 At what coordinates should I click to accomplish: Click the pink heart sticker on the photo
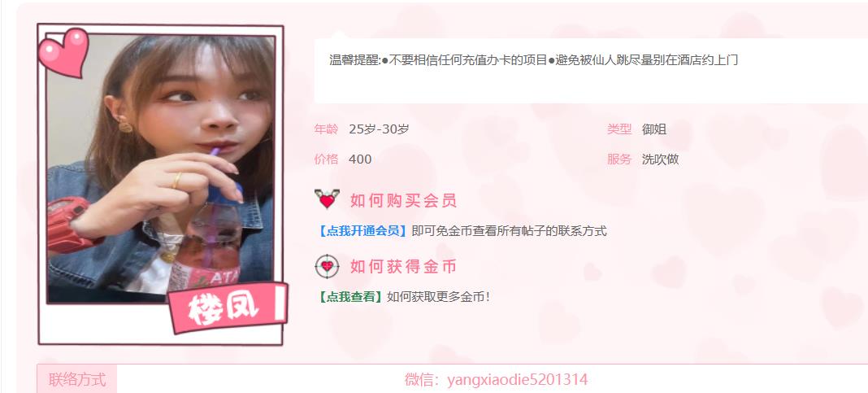63,52
